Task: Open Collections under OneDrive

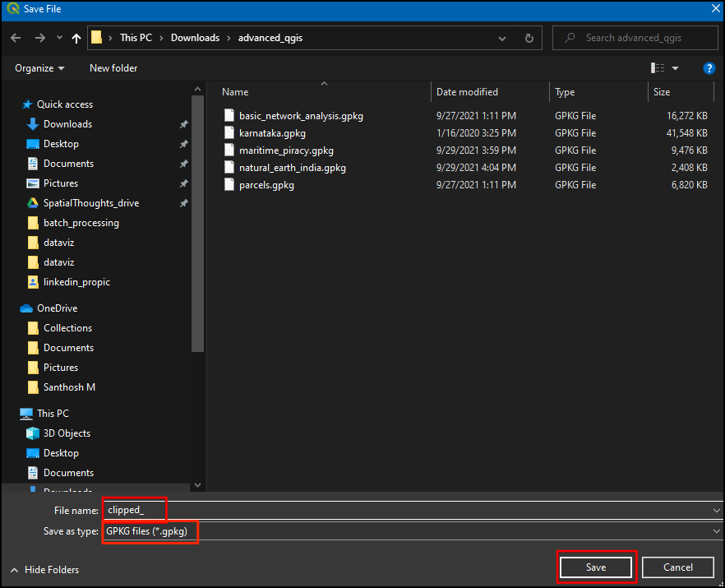Action: pyautogui.click(x=67, y=328)
